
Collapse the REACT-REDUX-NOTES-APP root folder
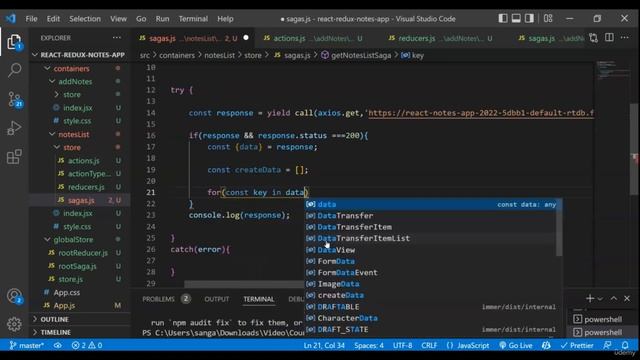80,55
